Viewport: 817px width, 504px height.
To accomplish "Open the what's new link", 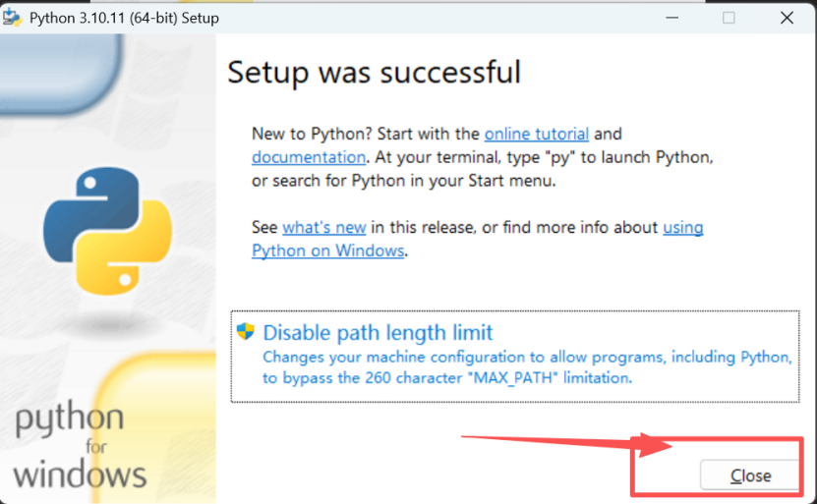I will click(324, 228).
